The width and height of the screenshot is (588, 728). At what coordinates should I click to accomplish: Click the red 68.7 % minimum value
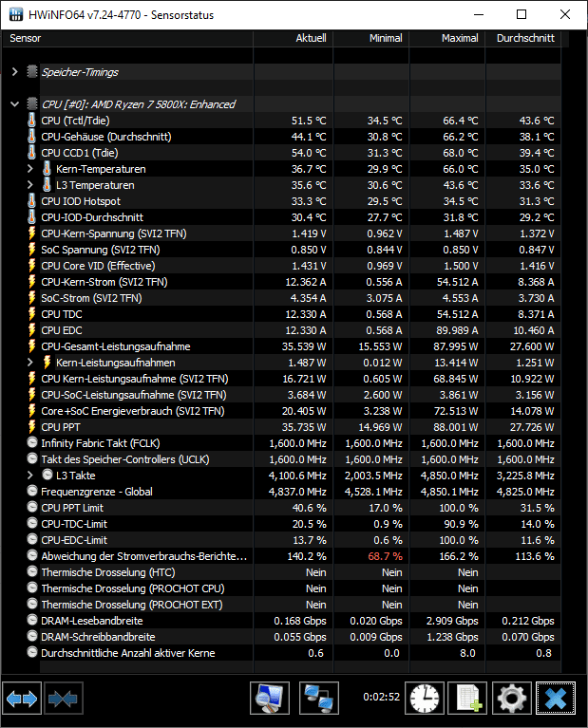coord(385,556)
